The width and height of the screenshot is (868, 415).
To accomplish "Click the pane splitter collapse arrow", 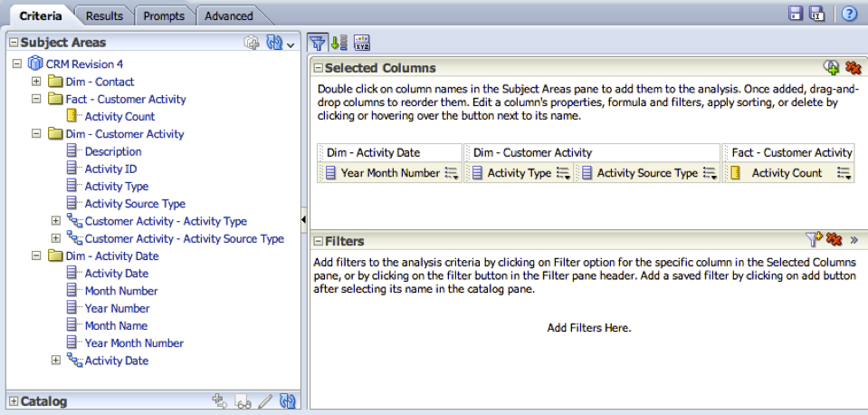I will click(303, 220).
